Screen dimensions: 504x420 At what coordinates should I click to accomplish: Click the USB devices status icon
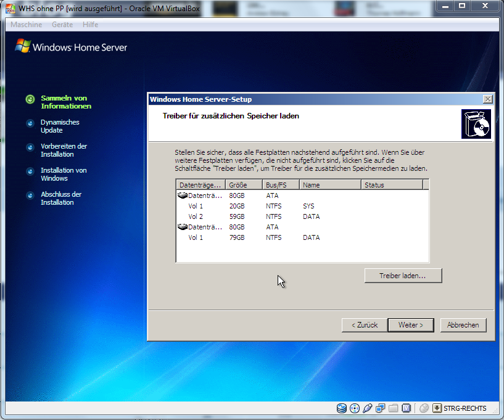pos(368,408)
